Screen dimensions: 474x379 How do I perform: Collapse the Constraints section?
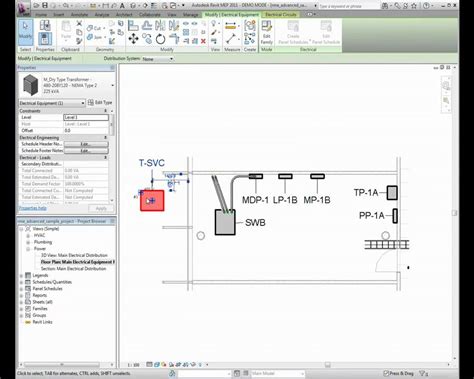coord(106,111)
